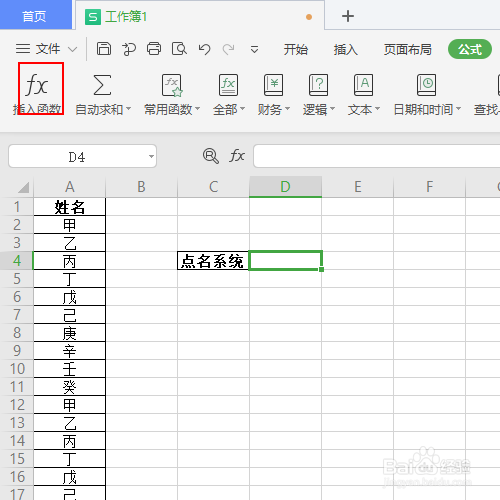The width and height of the screenshot is (500, 500).
Task: Open the Financial functions icon
Action: pos(273,85)
